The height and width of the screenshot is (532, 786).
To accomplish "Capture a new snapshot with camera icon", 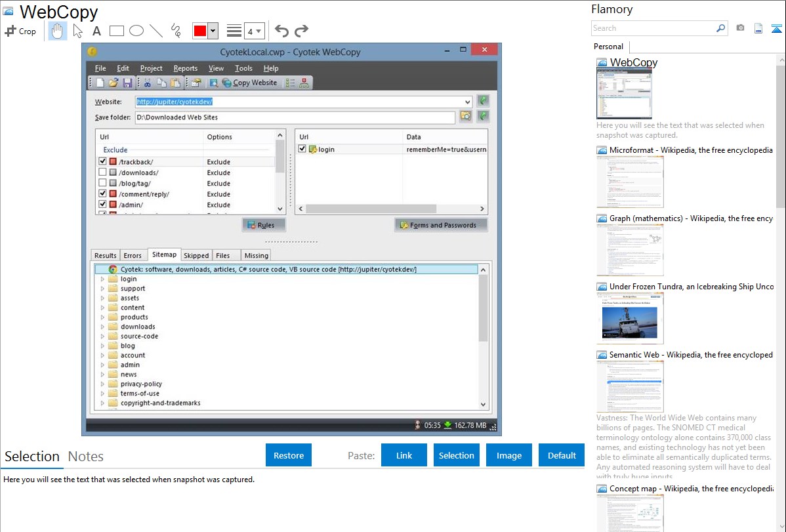I will pos(740,28).
